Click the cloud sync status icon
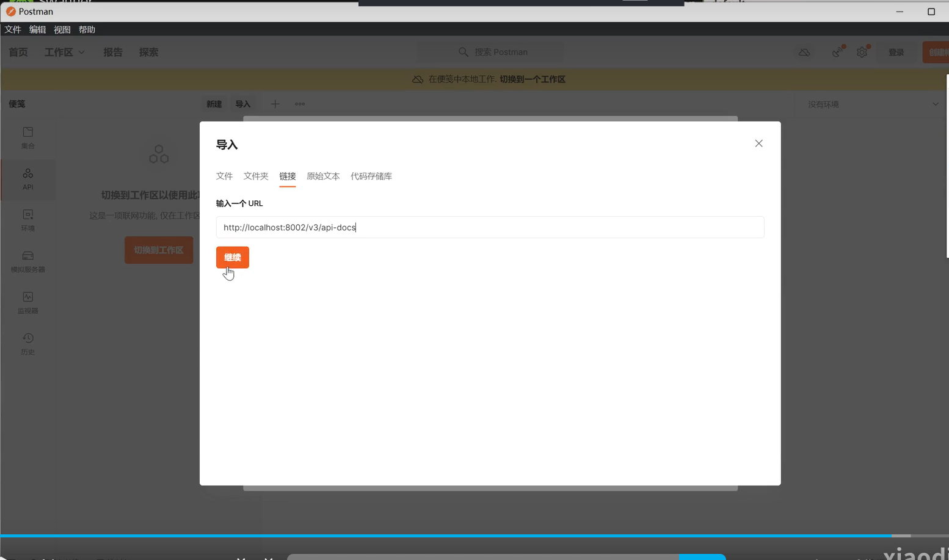The image size is (949, 560). 804,53
